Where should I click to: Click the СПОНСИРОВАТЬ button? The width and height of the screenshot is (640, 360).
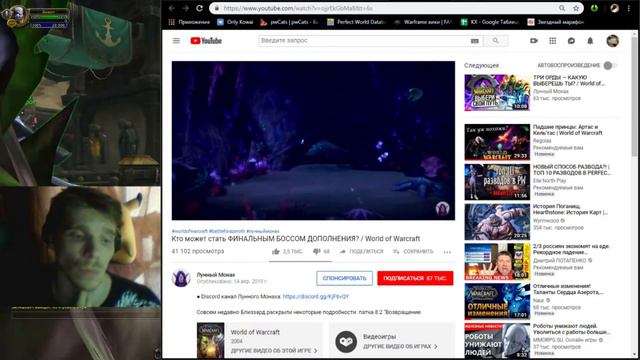(x=344, y=278)
